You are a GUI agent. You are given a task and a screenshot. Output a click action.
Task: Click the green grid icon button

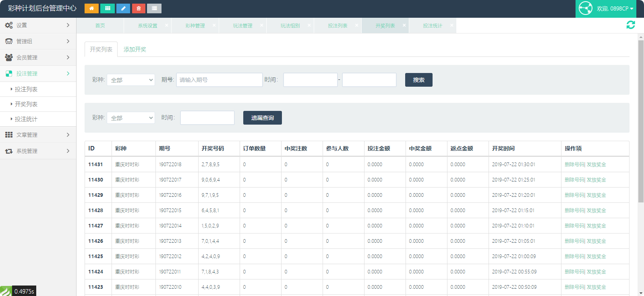(108, 8)
